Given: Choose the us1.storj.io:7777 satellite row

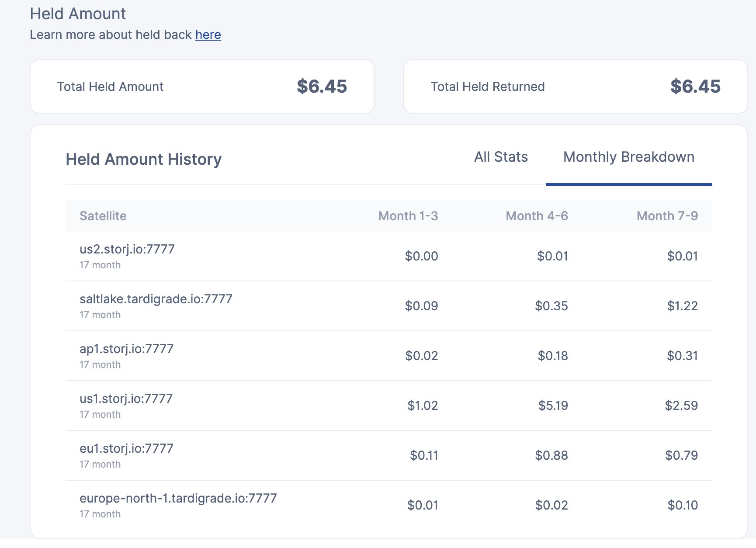Looking at the screenshot, I should [126, 399].
